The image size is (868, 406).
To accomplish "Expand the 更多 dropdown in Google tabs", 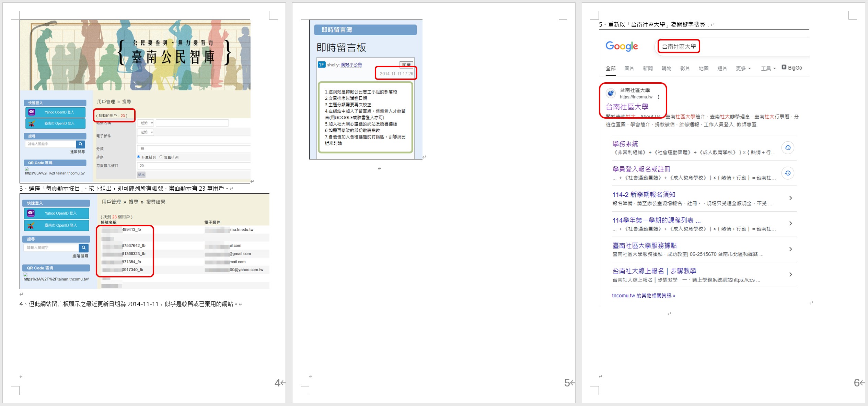I will point(743,68).
